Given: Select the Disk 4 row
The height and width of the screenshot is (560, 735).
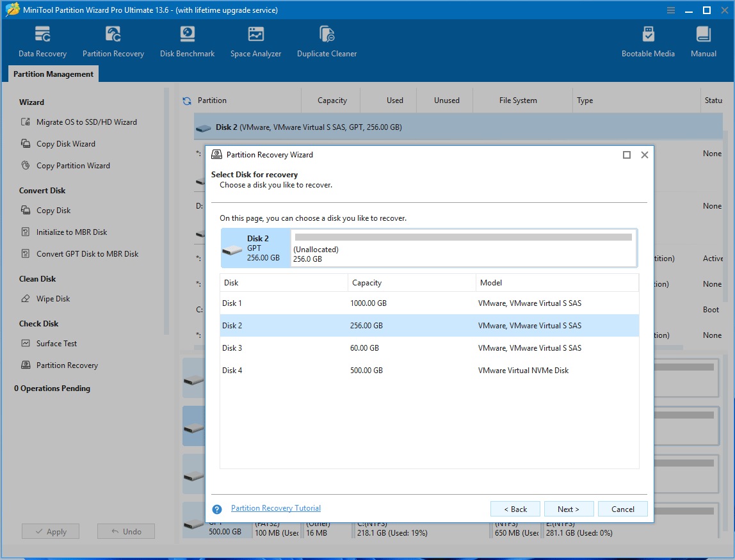Looking at the screenshot, I should pos(430,370).
